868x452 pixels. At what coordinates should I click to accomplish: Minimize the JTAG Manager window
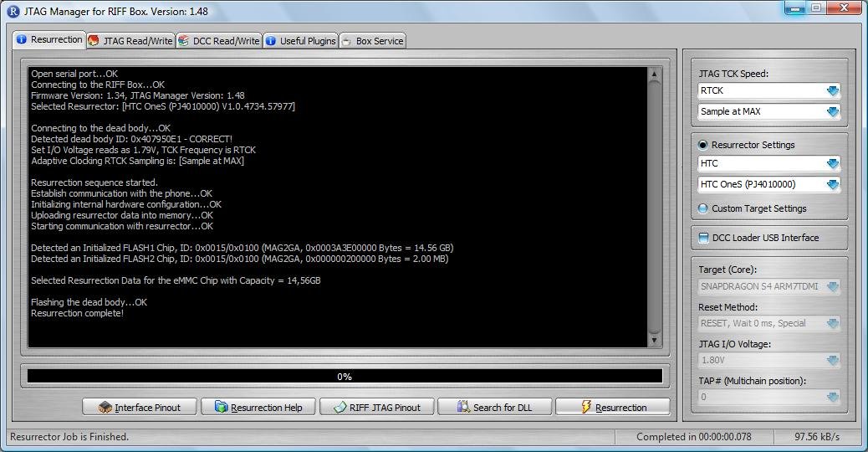(x=795, y=8)
